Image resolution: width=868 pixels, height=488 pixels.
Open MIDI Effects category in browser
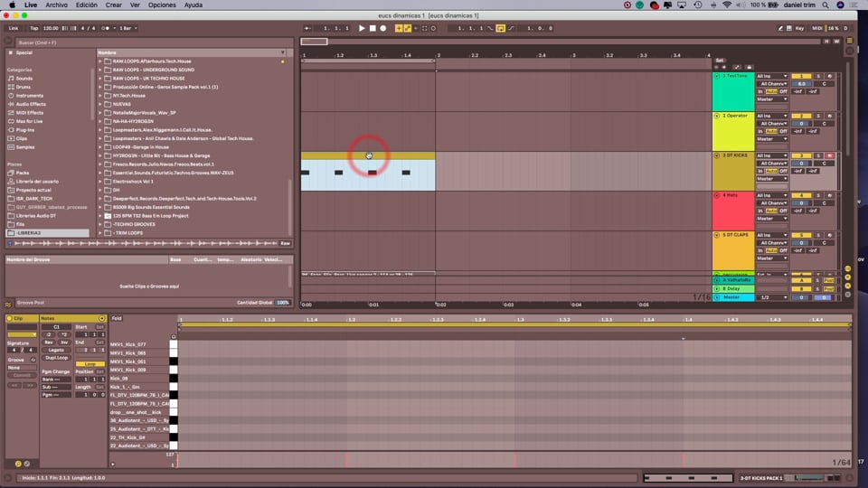29,113
